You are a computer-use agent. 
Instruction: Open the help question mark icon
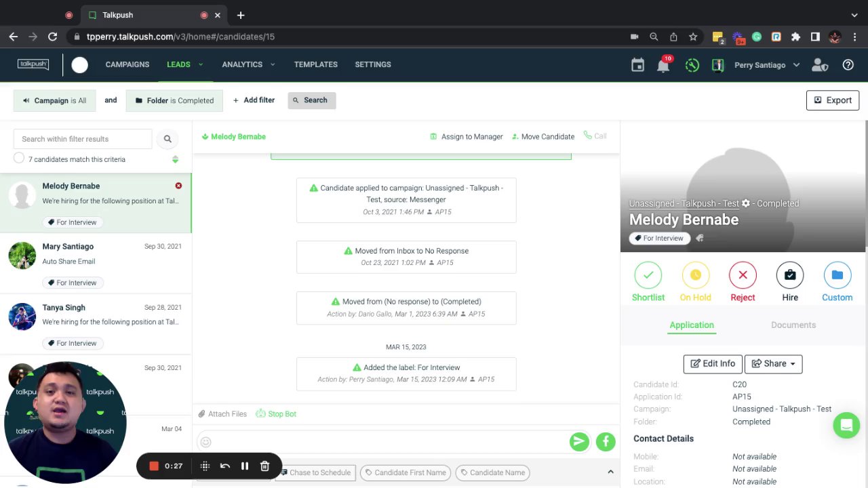848,65
